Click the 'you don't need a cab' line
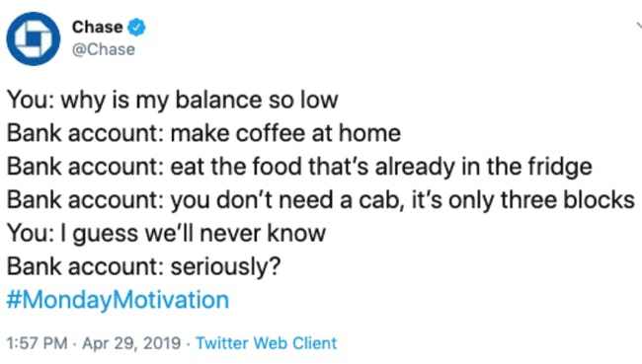Screen dimensions: 642x364 pos(321,200)
